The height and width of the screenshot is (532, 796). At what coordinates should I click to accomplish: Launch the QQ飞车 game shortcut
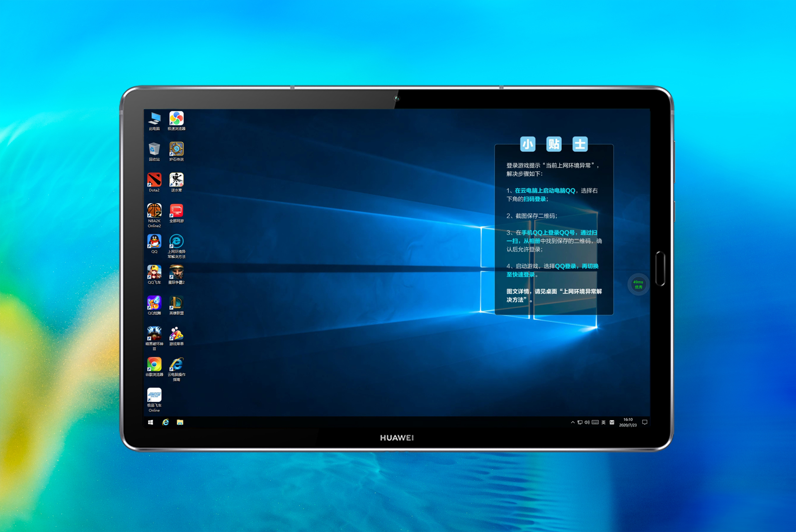pos(154,274)
